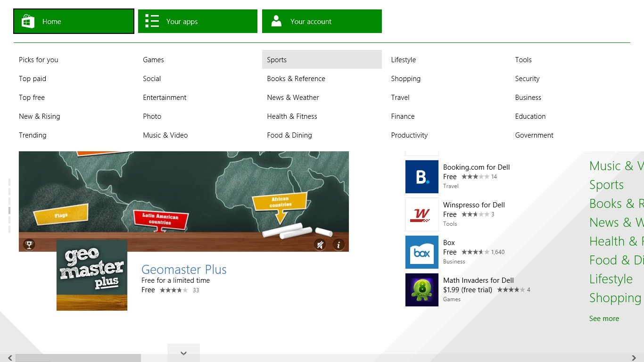
Task: Click the "1,640" rating count for Box
Action: point(498,252)
